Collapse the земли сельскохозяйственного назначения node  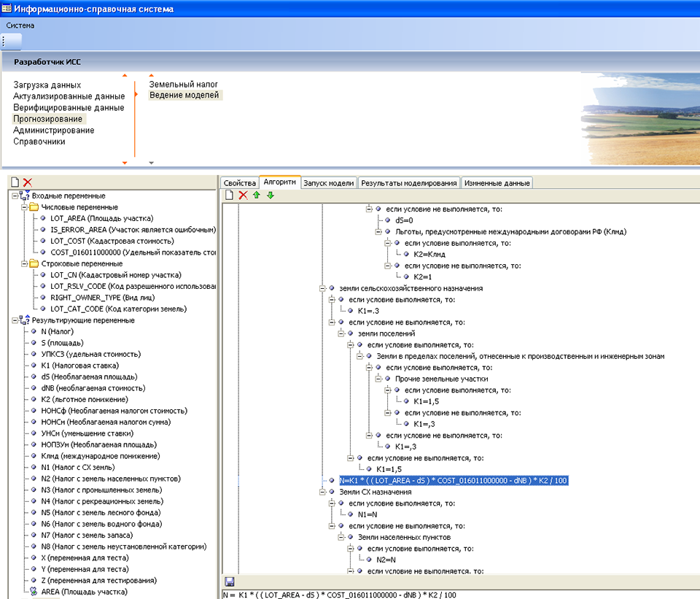(322, 288)
